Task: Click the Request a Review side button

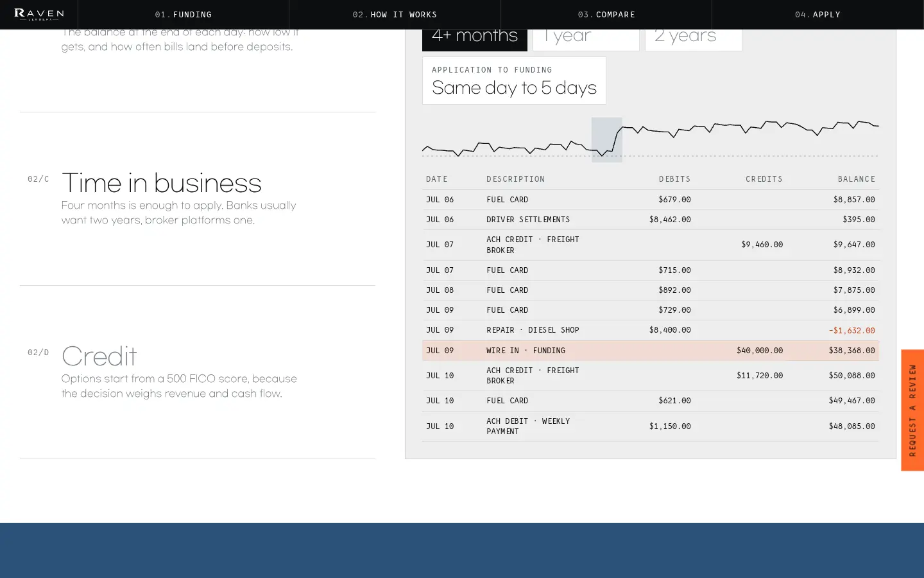Action: 912,410
